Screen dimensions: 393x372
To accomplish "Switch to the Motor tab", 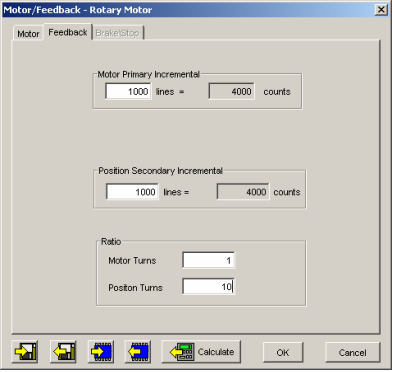I will coord(28,34).
